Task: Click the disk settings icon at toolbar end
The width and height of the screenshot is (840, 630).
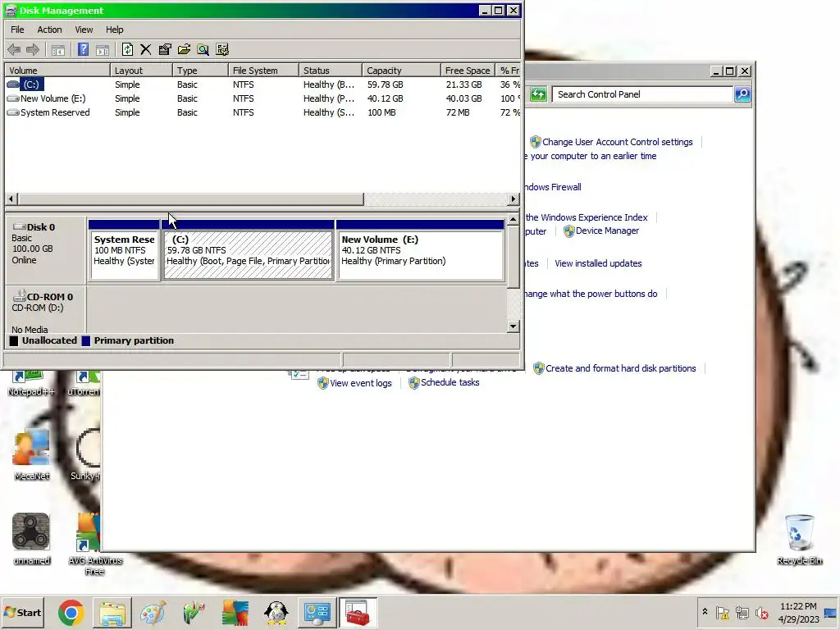Action: (222, 50)
